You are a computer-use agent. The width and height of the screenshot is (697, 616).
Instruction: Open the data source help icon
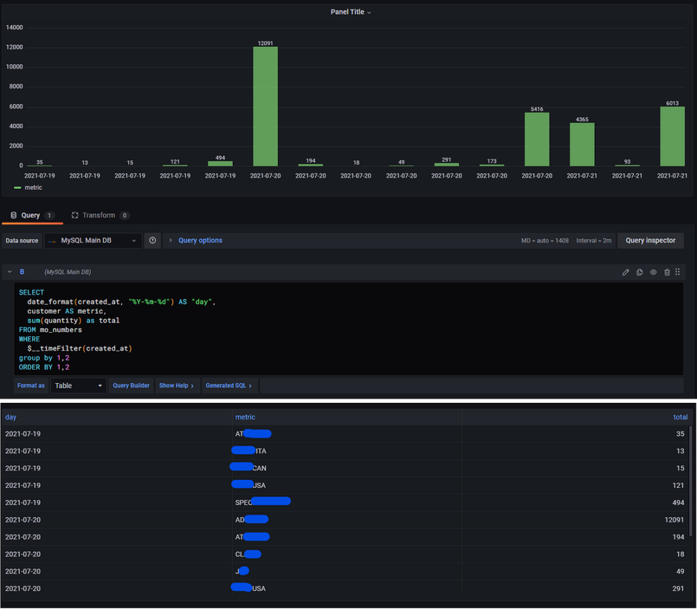click(152, 240)
